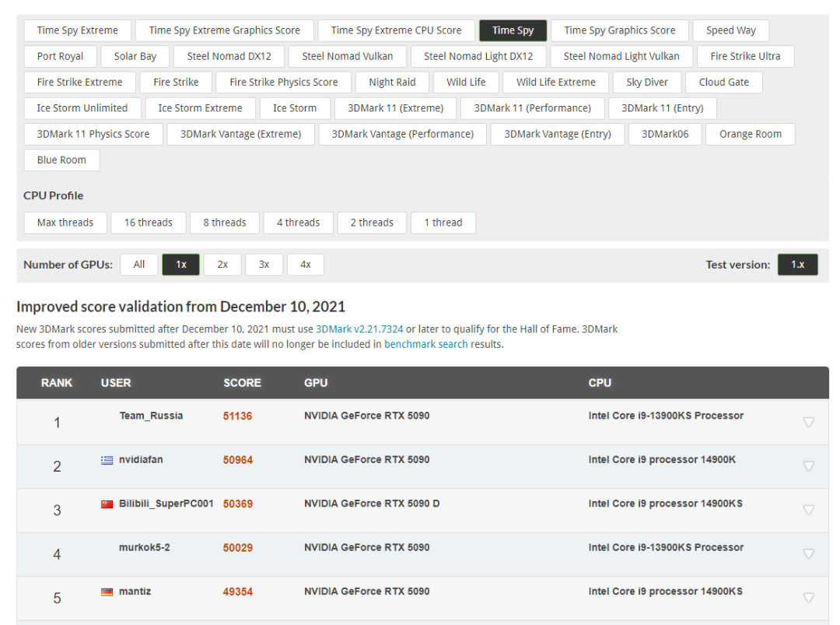Select Fire Strike Physics Score
The image size is (840, 625).
tap(283, 82)
